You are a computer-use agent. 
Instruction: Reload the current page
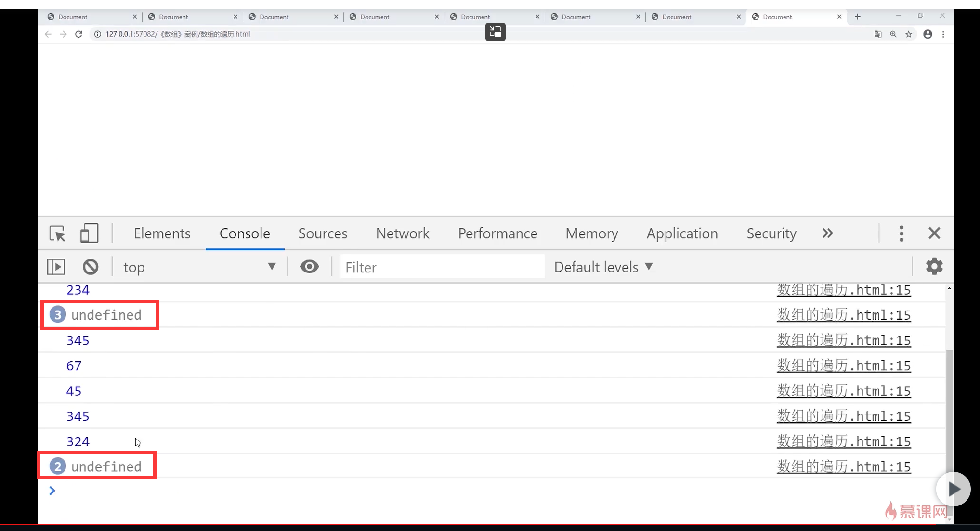click(x=79, y=34)
